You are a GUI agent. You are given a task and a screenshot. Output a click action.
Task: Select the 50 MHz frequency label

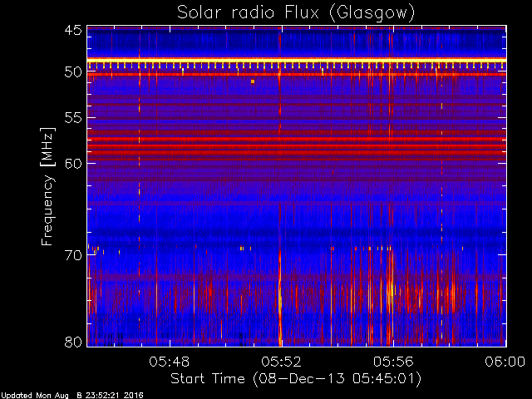click(x=73, y=72)
